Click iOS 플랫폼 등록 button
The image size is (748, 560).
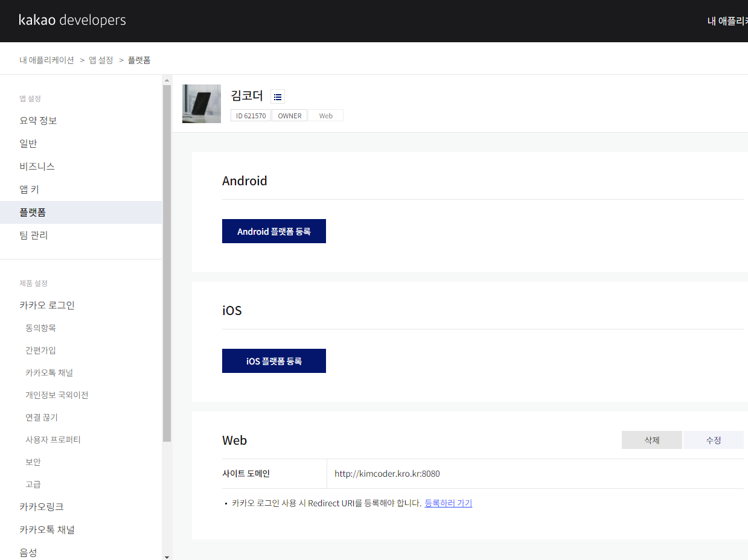[274, 361]
